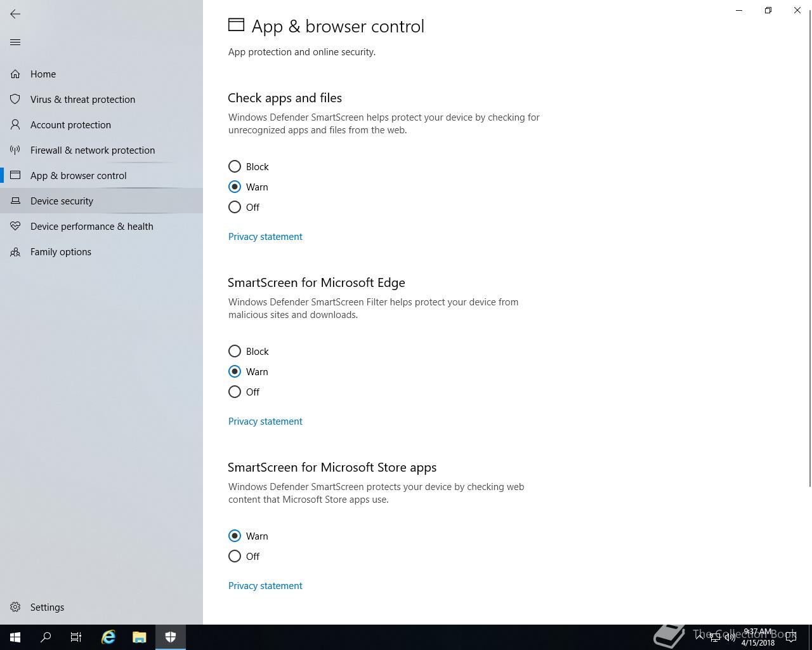Click the Device performance heart icon
This screenshot has width=812, height=650.
click(x=15, y=227)
